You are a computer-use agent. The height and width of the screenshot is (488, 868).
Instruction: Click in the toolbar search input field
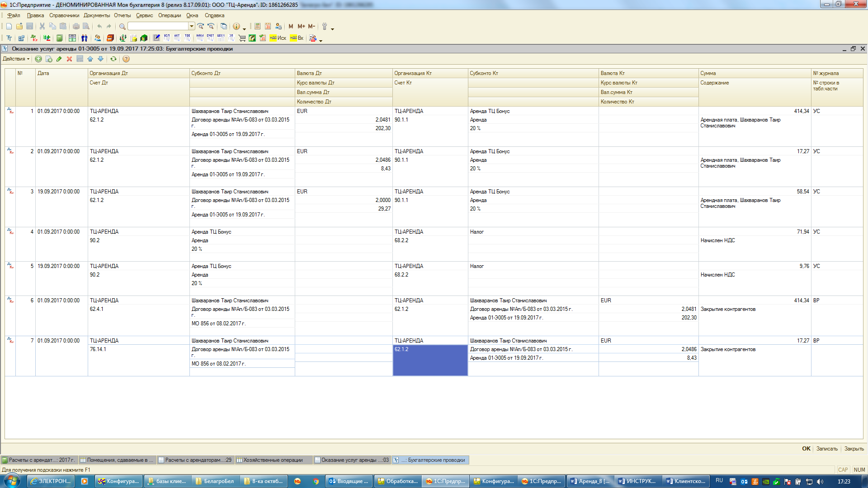point(158,26)
